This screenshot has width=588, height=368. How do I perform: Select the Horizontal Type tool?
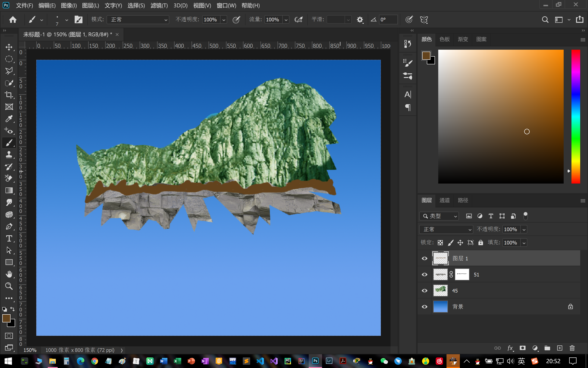click(9, 238)
